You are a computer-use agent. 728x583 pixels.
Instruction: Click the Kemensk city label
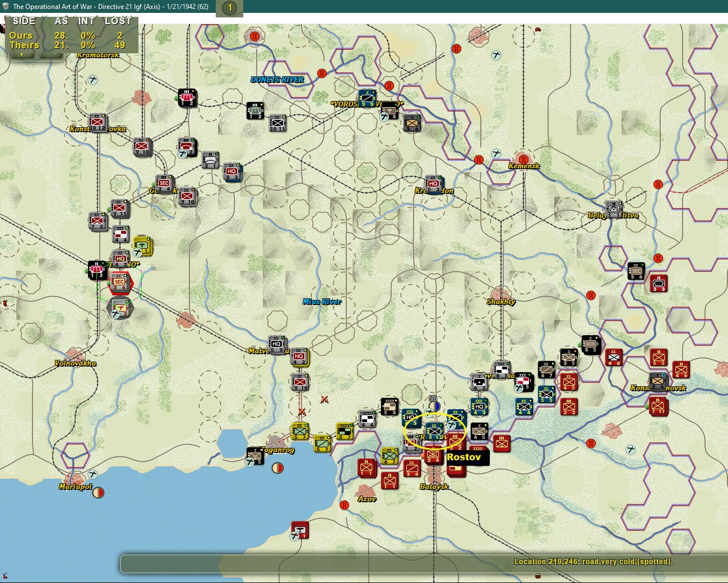pos(524,166)
